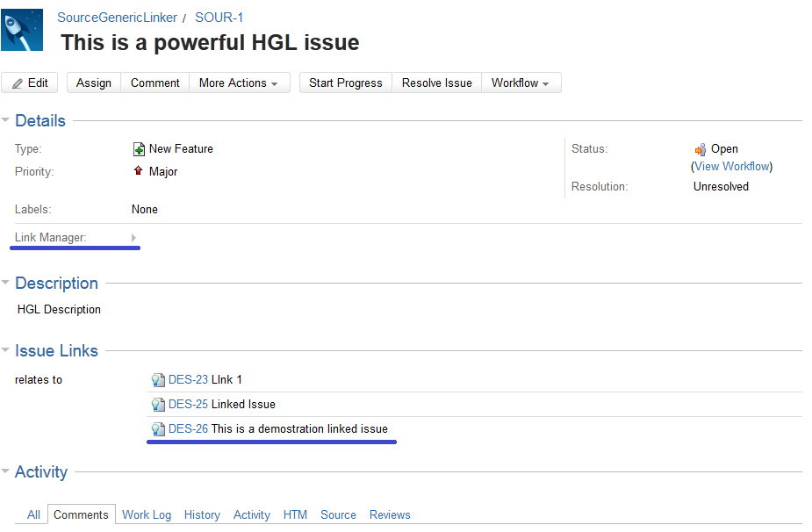Image resolution: width=812 pixels, height=532 pixels.
Task: Click the Major priority arrow icon
Action: pyautogui.click(x=138, y=171)
